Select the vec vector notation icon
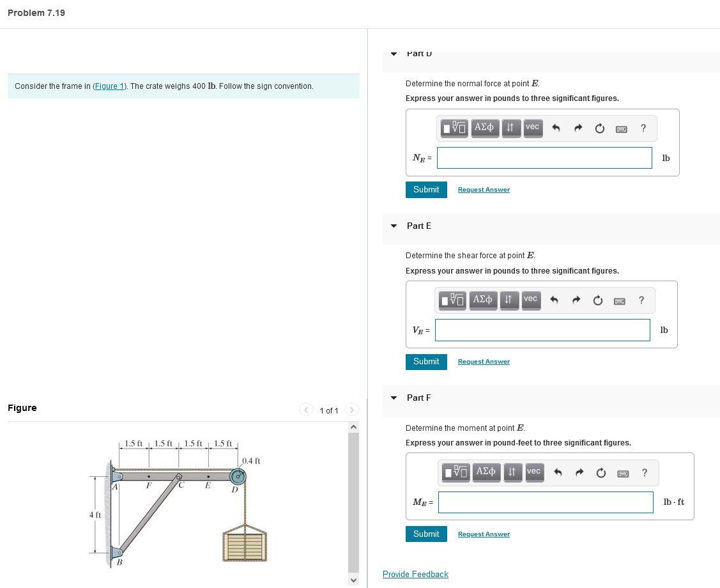This screenshot has width=720, height=588. (532, 128)
